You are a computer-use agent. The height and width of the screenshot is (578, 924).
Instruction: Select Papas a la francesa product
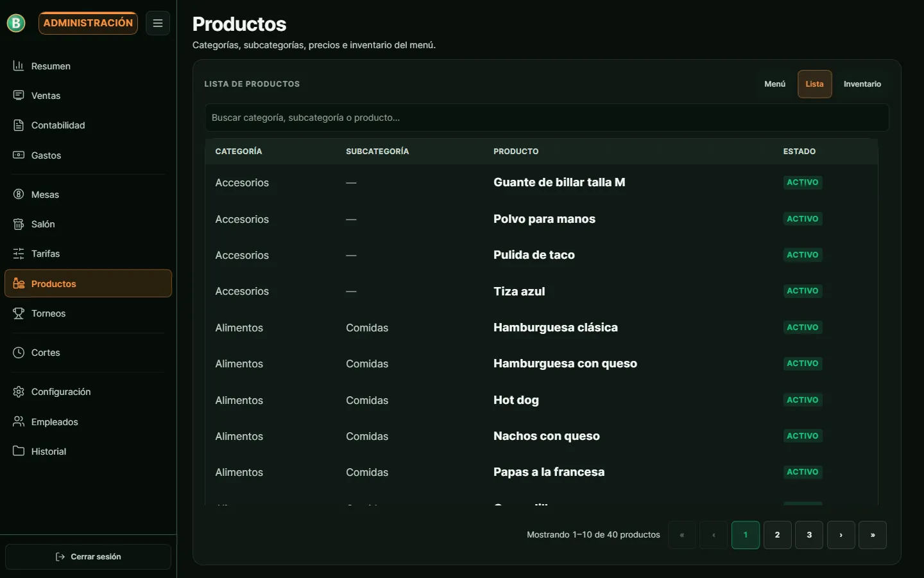point(549,472)
